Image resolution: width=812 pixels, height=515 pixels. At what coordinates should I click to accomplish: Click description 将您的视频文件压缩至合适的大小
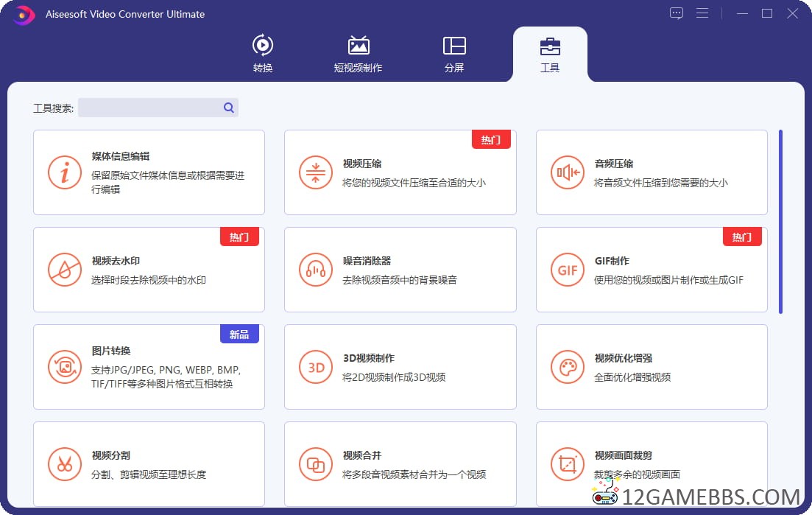414,183
